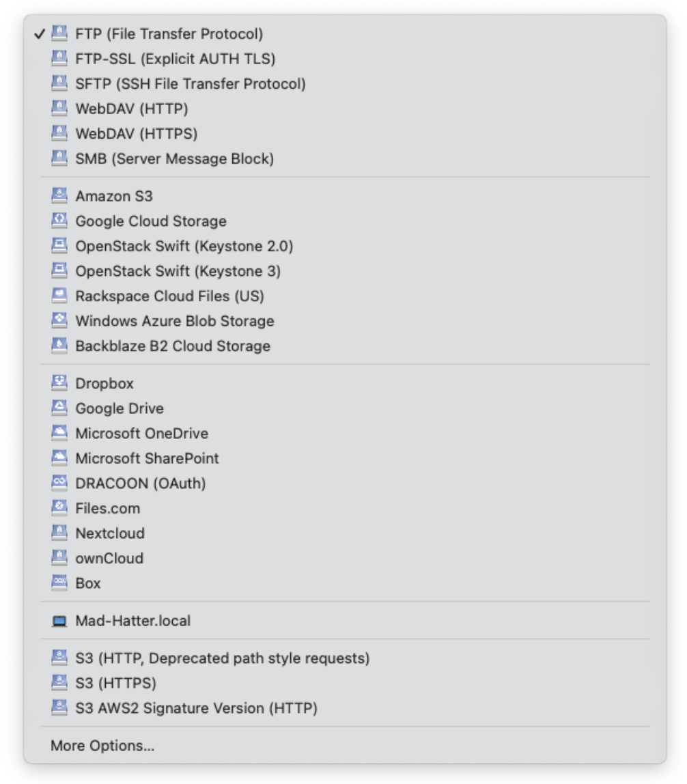Image resolution: width=687 pixels, height=784 pixels.
Task: Open More Options...
Action: click(102, 746)
